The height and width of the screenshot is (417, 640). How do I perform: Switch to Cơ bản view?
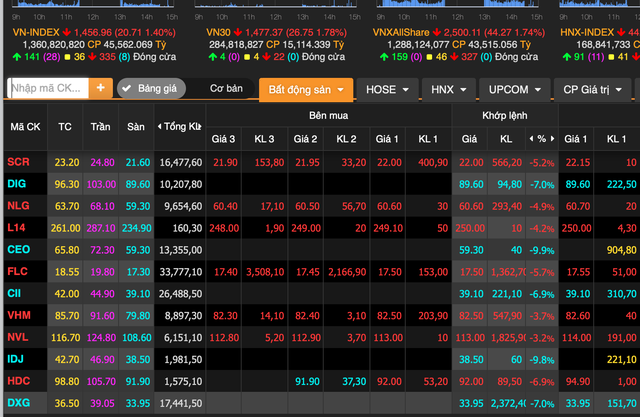click(x=226, y=89)
